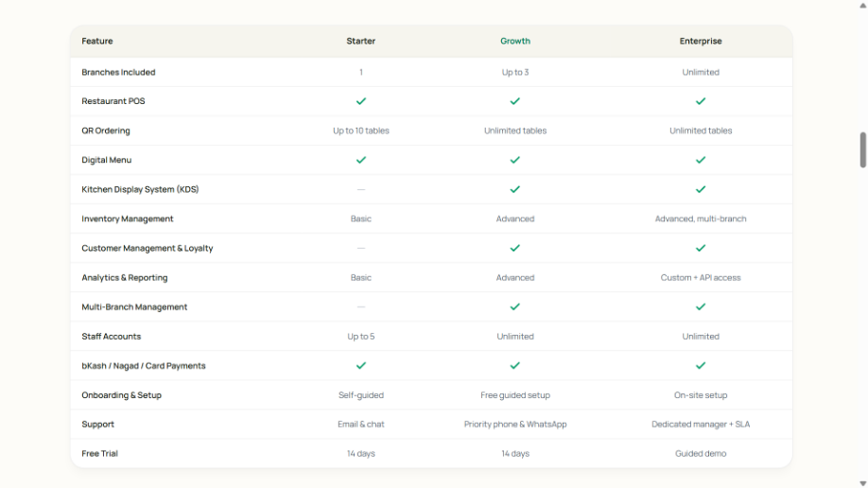Select the Customer Management & Loyalty label
The image size is (868, 488).
148,248
